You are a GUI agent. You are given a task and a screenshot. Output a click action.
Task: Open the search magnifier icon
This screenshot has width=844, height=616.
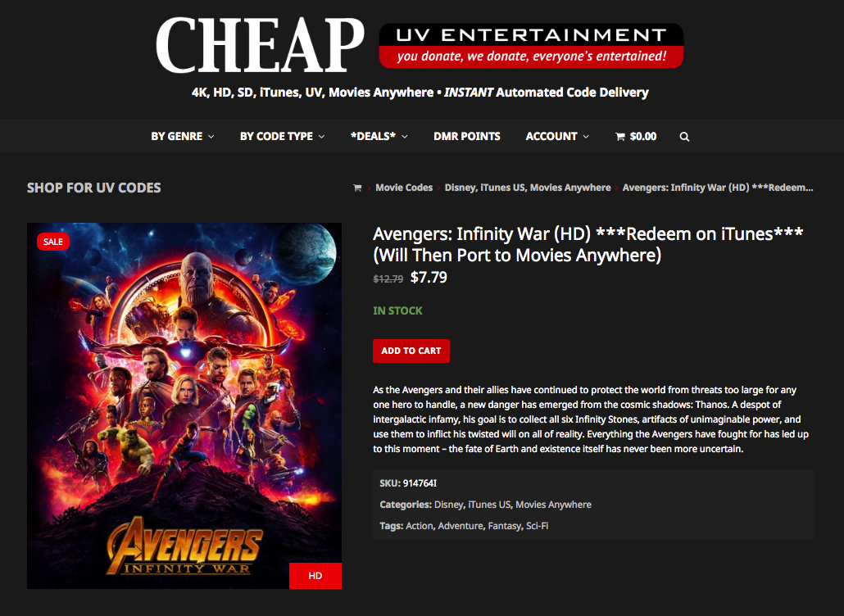[684, 137]
